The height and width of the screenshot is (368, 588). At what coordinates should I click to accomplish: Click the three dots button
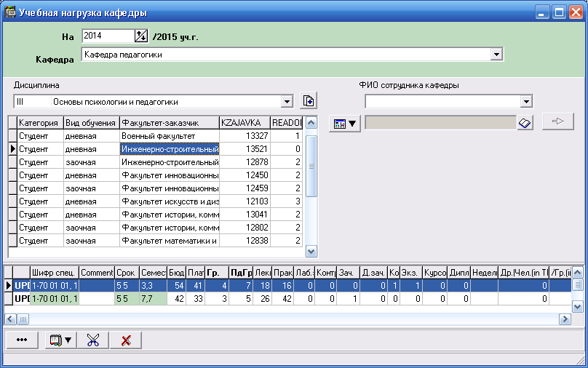pos(22,340)
